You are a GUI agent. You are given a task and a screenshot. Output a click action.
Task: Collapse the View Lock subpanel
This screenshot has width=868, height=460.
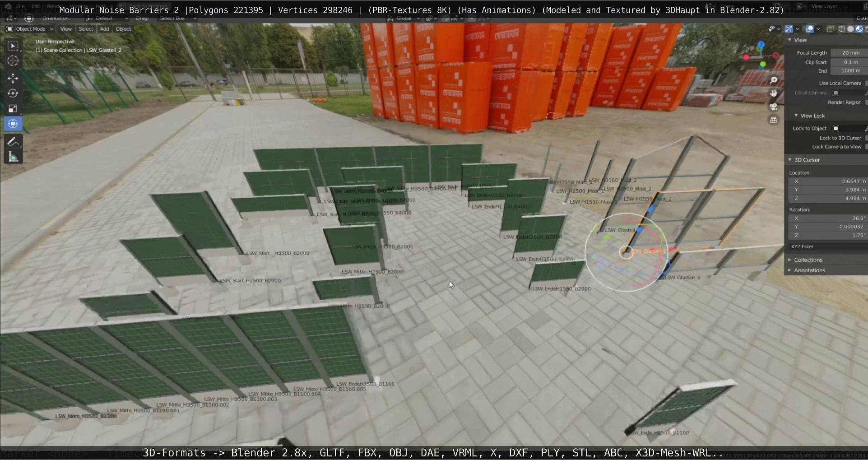coord(796,116)
